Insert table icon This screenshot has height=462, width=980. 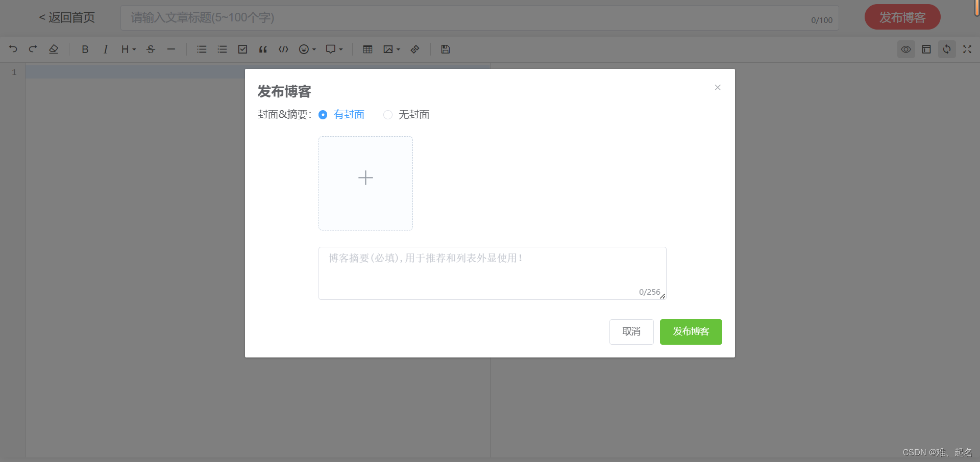[x=367, y=49]
